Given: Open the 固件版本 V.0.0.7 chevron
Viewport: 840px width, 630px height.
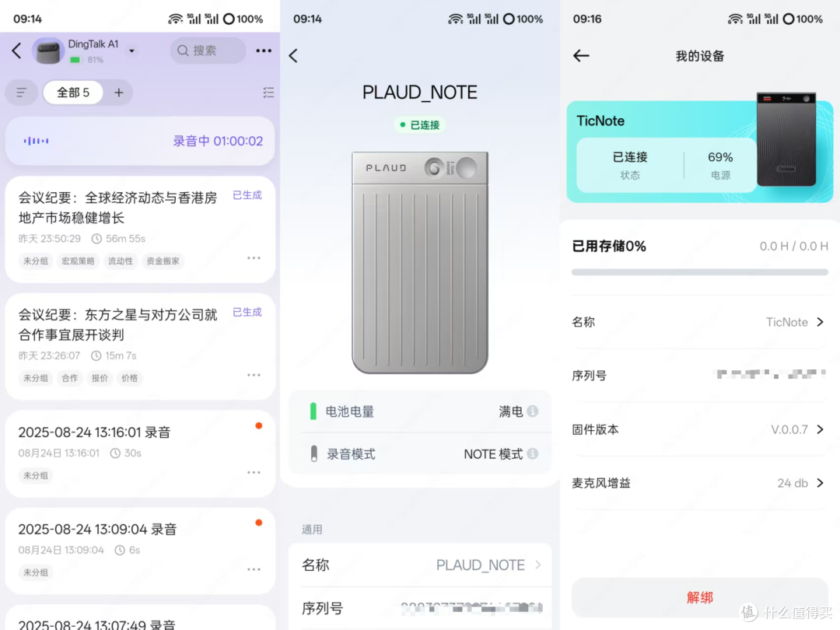Looking at the screenshot, I should pos(821,429).
